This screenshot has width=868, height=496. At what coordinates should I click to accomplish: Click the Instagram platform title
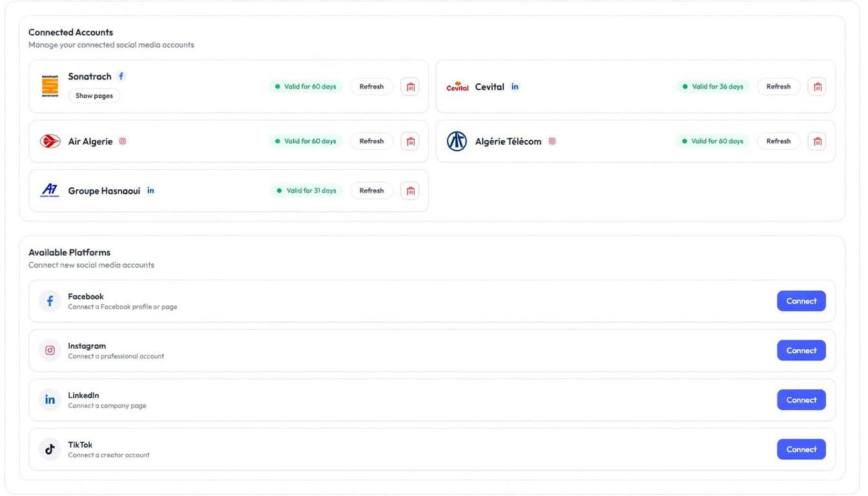pos(87,346)
